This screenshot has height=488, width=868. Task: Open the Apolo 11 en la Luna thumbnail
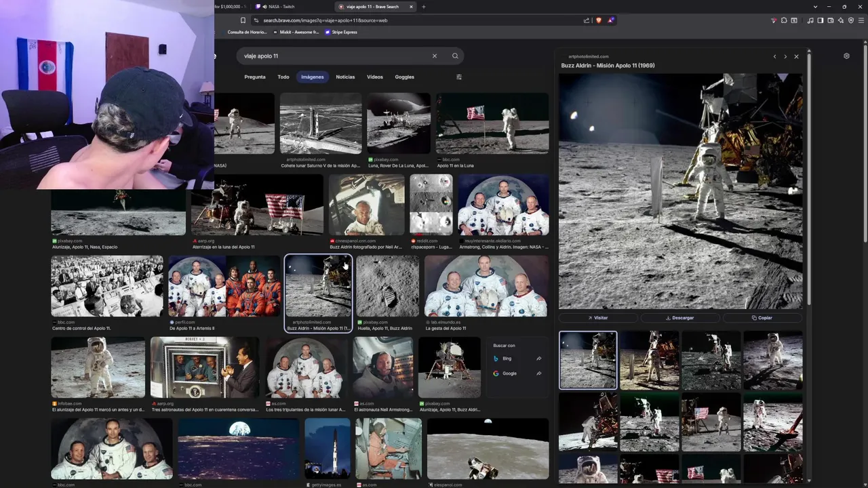(492, 123)
